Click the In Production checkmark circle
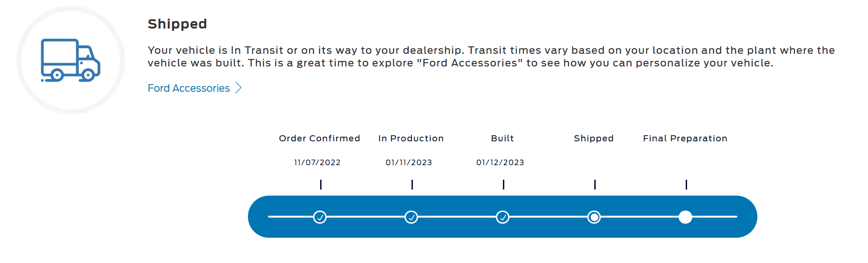 411,217
